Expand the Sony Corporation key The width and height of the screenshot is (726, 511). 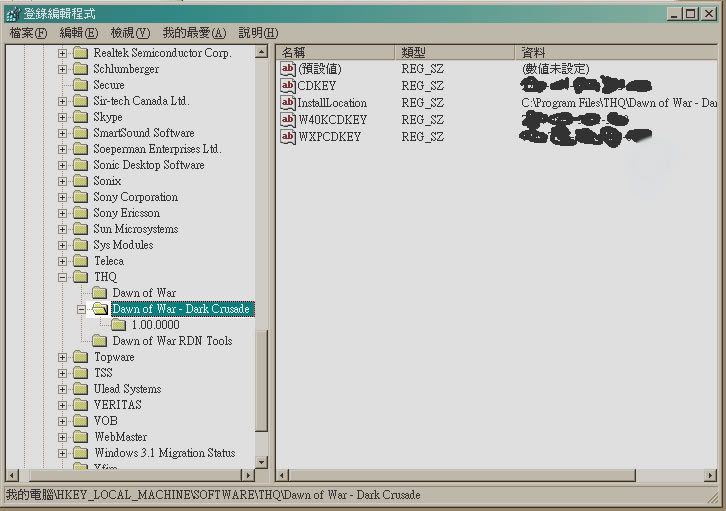coord(62,198)
